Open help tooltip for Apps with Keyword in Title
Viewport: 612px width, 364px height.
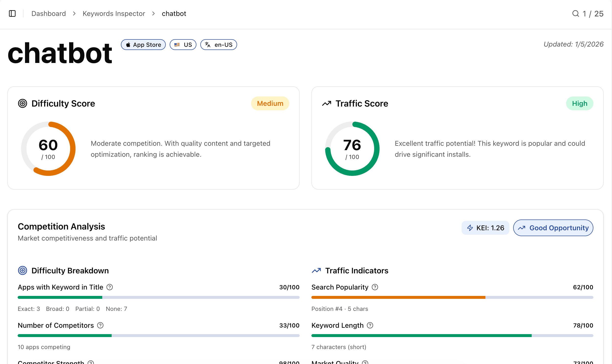tap(110, 287)
